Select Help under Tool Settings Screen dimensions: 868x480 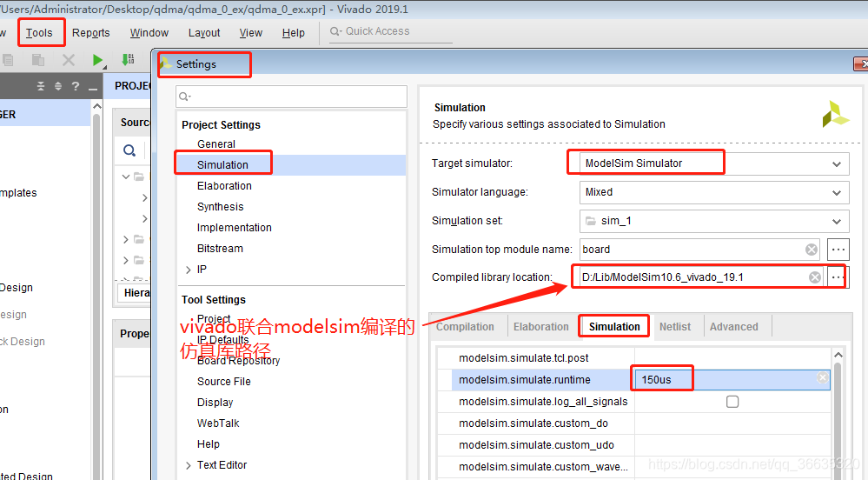[x=209, y=444]
